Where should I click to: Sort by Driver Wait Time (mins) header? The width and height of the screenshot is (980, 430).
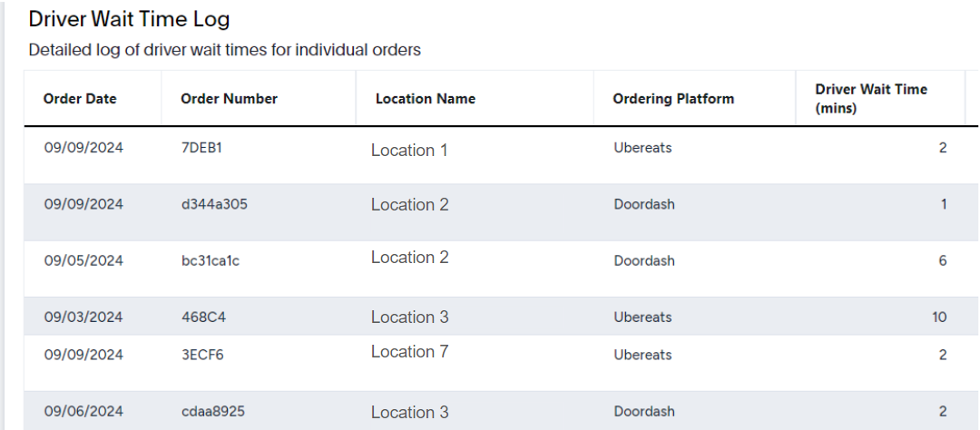(871, 99)
